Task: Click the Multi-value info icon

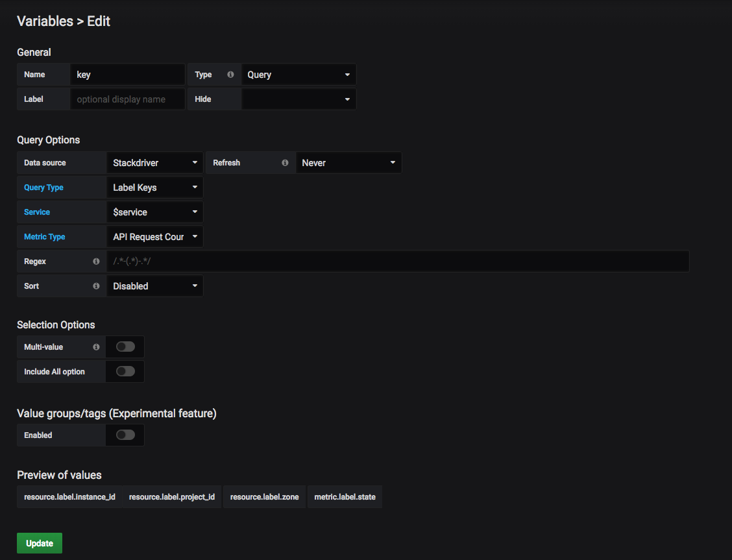Action: pyautogui.click(x=96, y=347)
